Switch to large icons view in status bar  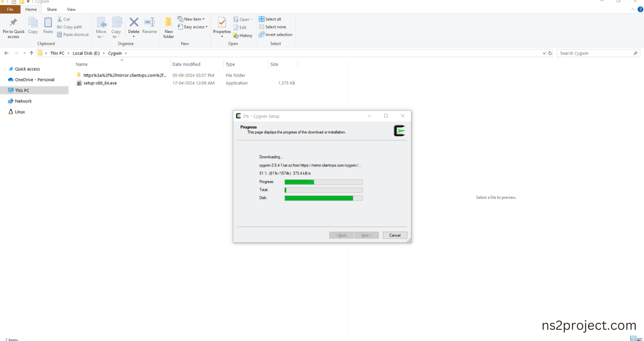[639, 338]
